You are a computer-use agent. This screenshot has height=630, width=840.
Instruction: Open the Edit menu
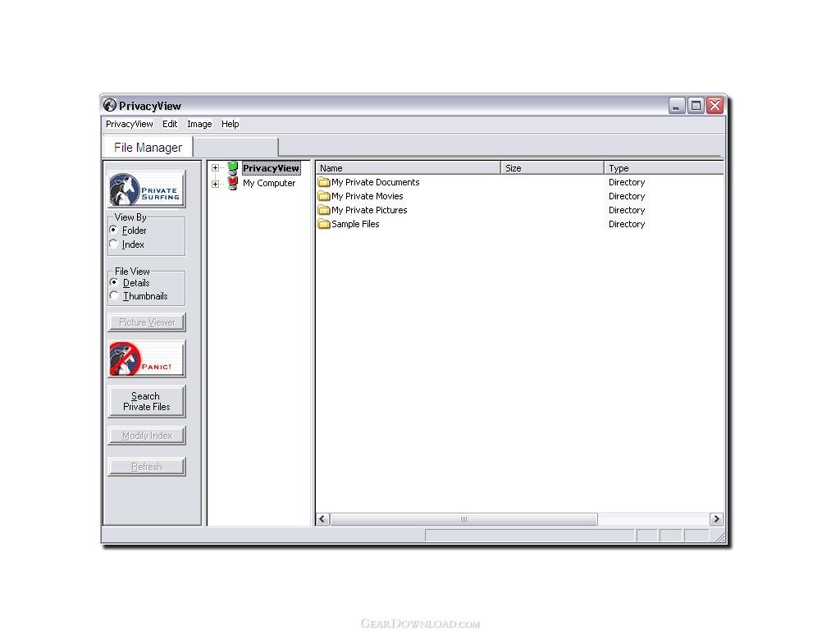click(x=170, y=124)
